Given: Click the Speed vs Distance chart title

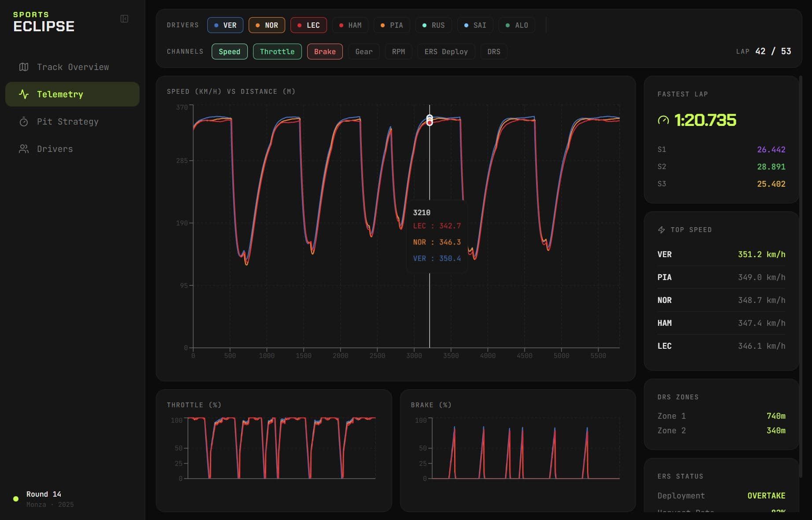Looking at the screenshot, I should [231, 92].
